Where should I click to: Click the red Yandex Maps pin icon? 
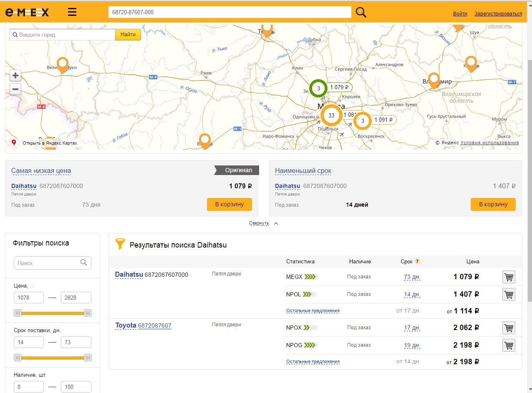pyautogui.click(x=14, y=143)
